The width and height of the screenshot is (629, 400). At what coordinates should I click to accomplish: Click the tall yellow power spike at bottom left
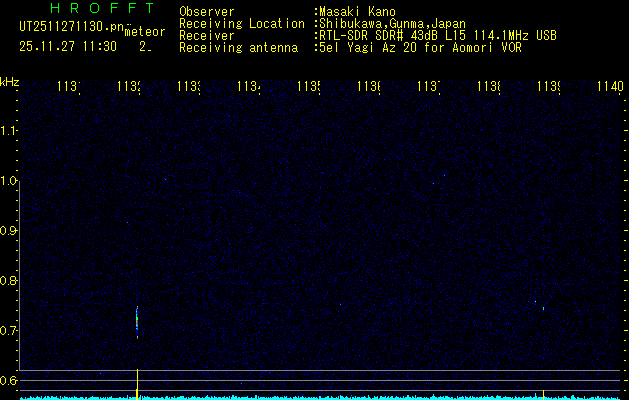coord(137,384)
